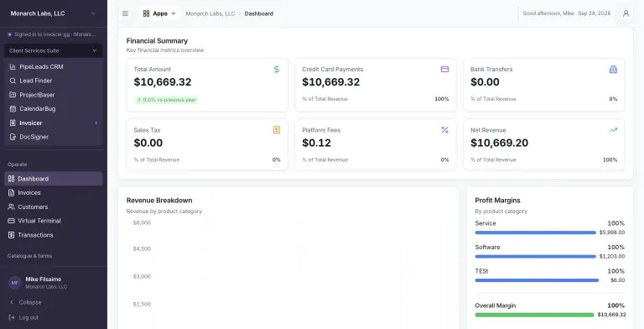Image resolution: width=644 pixels, height=329 pixels.
Task: Click the trending arrow icon on Net Revenue
Action: (613, 130)
